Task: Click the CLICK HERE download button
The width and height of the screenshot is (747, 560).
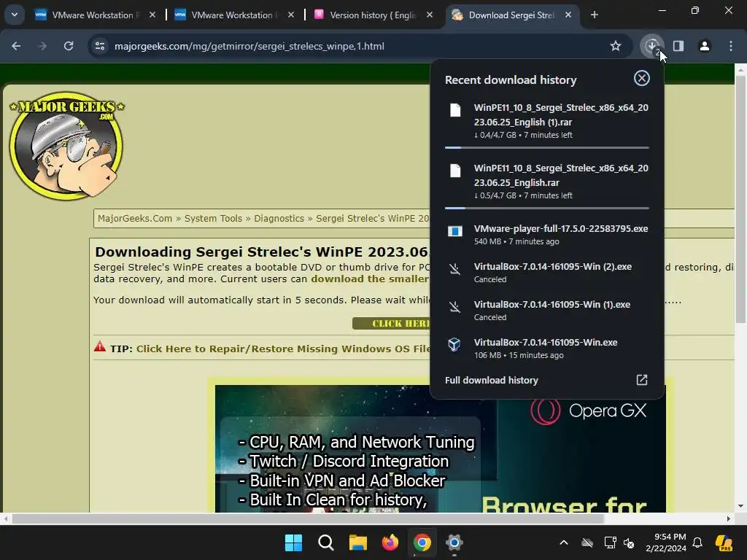Action: [x=391, y=323]
